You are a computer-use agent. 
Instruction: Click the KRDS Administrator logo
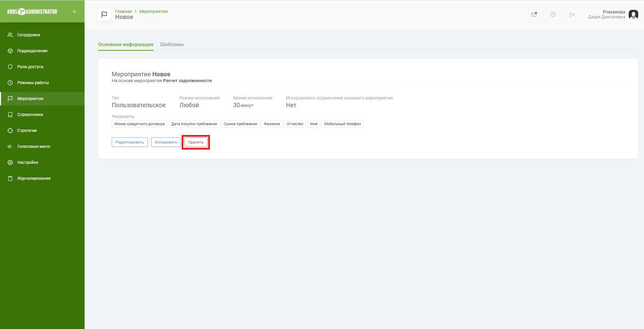32,12
